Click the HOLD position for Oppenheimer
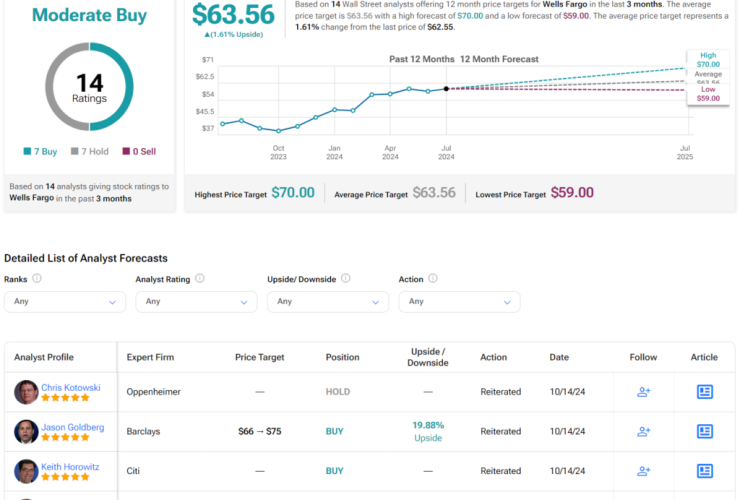 [338, 392]
